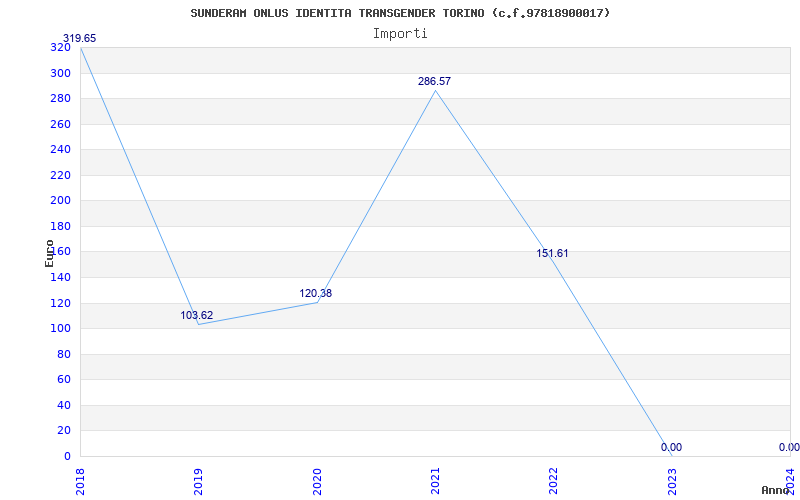The image size is (800, 500).
Task: Click the 286.57 data label
Action: (x=434, y=81)
